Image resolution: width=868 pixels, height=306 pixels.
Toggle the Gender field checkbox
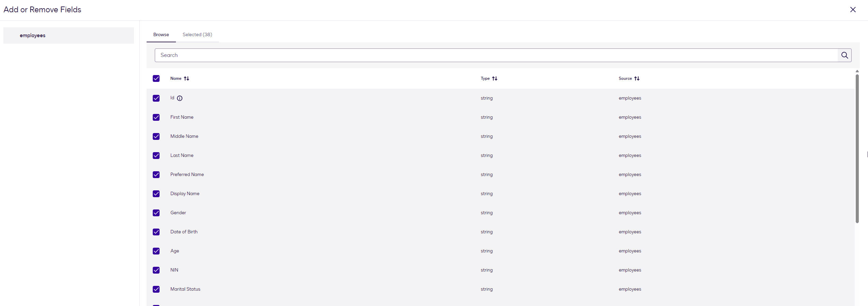pyautogui.click(x=156, y=213)
